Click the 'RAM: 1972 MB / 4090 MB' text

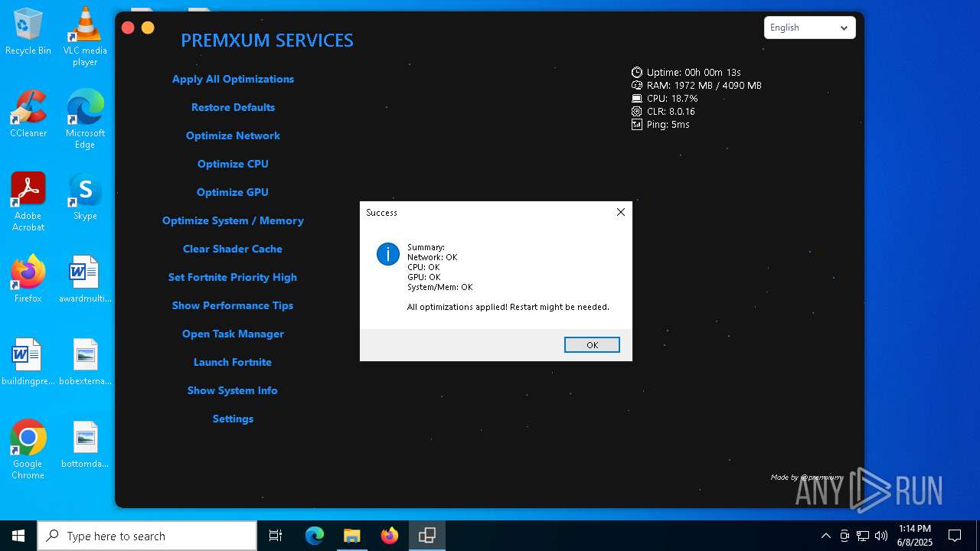704,85
